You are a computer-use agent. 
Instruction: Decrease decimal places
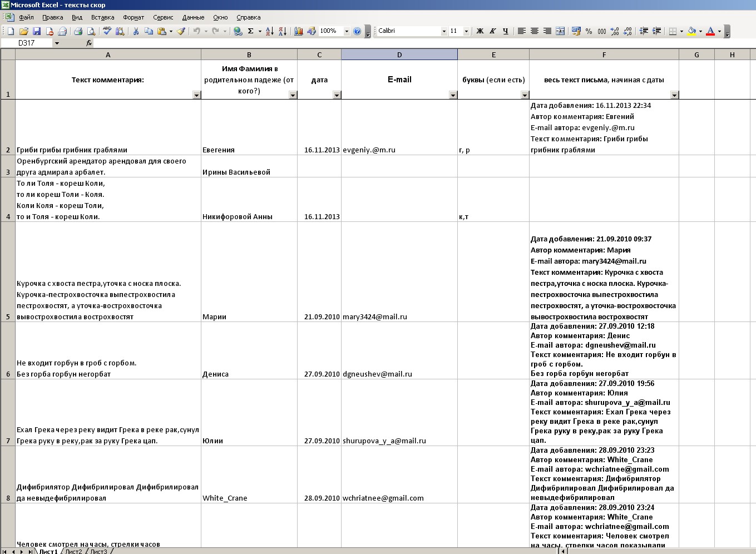point(627,31)
